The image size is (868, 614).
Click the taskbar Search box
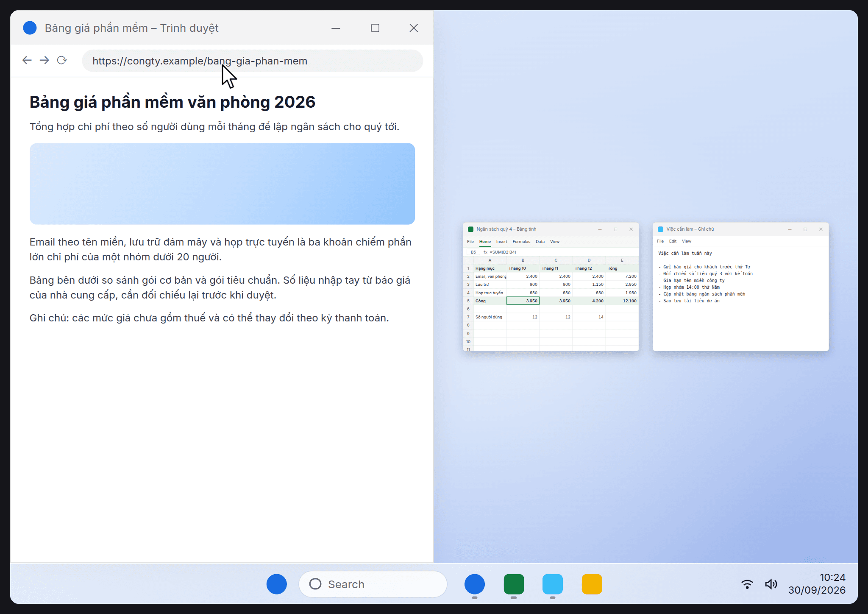(373, 584)
